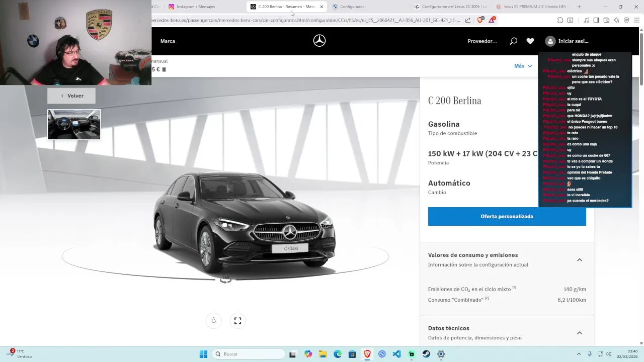Click the user account avatar icon
This screenshot has width=644, height=362.
point(550,41)
